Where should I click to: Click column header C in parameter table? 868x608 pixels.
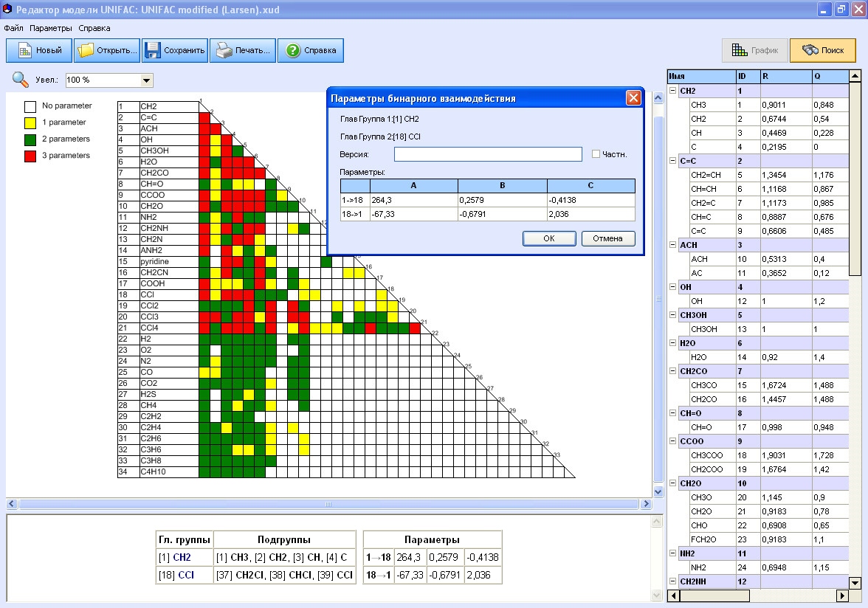[x=591, y=186]
